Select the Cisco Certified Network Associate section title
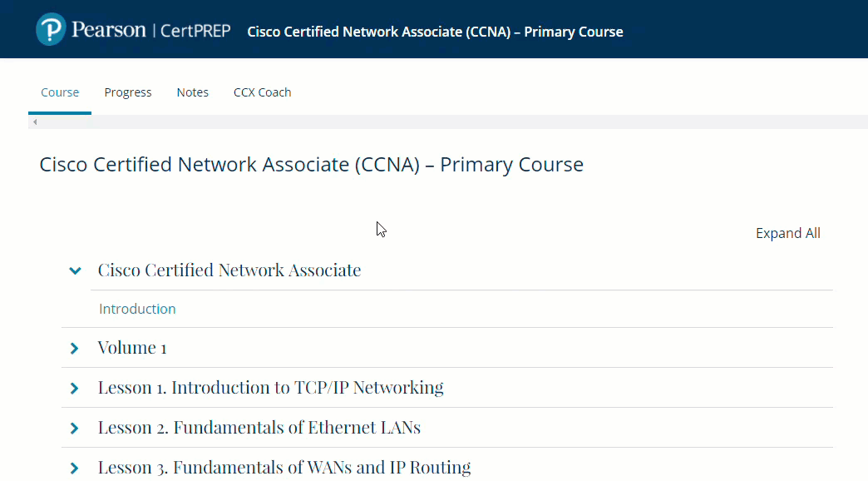The image size is (868, 481). click(x=229, y=270)
